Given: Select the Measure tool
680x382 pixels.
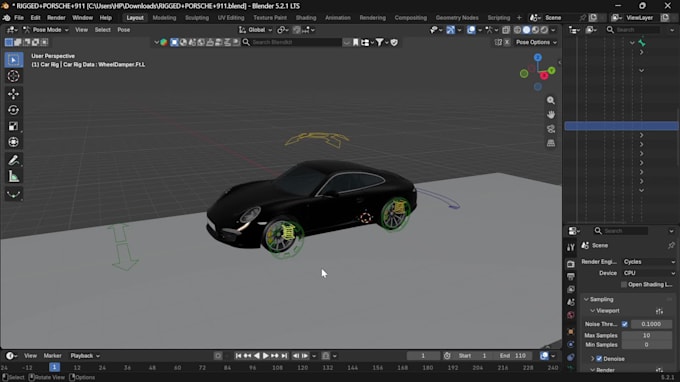Looking at the screenshot, I should click(x=13, y=176).
